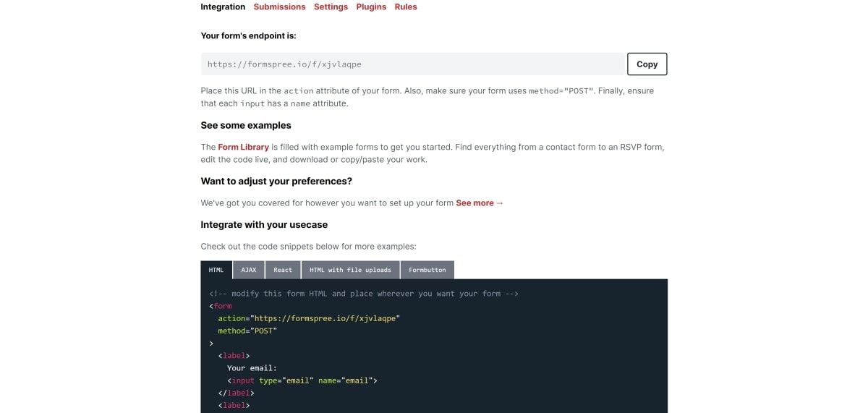Go to the Plugins tab
Screen dimensions: 868x413
click(371, 7)
